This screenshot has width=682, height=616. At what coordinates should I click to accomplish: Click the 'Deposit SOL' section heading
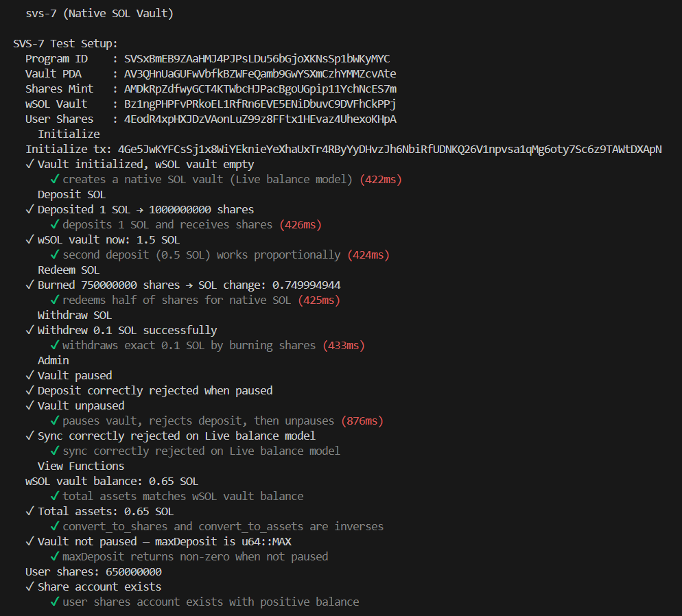tap(72, 194)
